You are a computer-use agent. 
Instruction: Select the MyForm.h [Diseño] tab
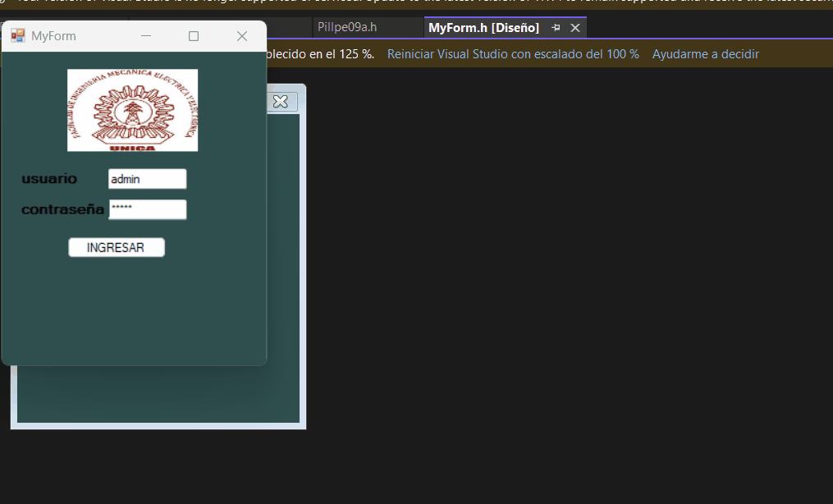[483, 28]
